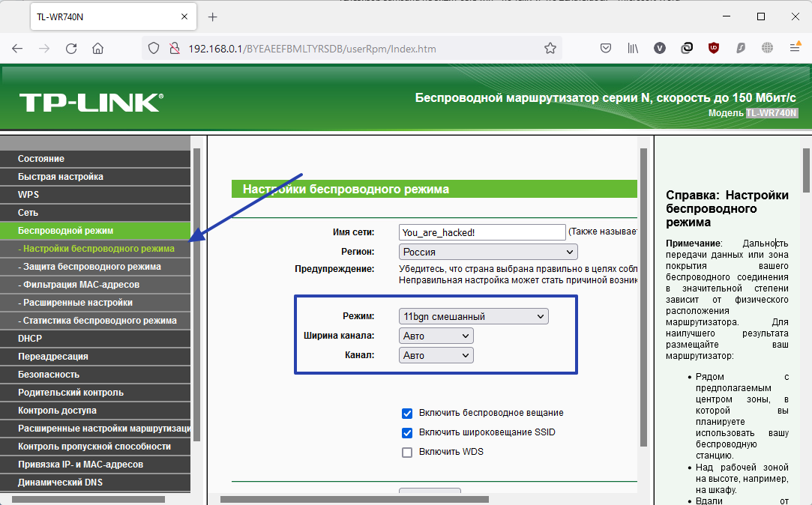This screenshot has height=505, width=812.
Task: Open the browser home page
Action: (98, 49)
